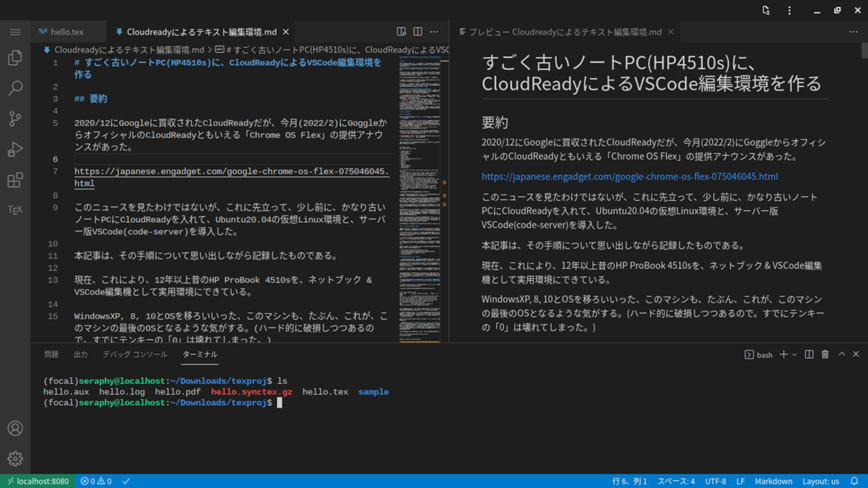Click the editor minimap code overview

[x=421, y=200]
